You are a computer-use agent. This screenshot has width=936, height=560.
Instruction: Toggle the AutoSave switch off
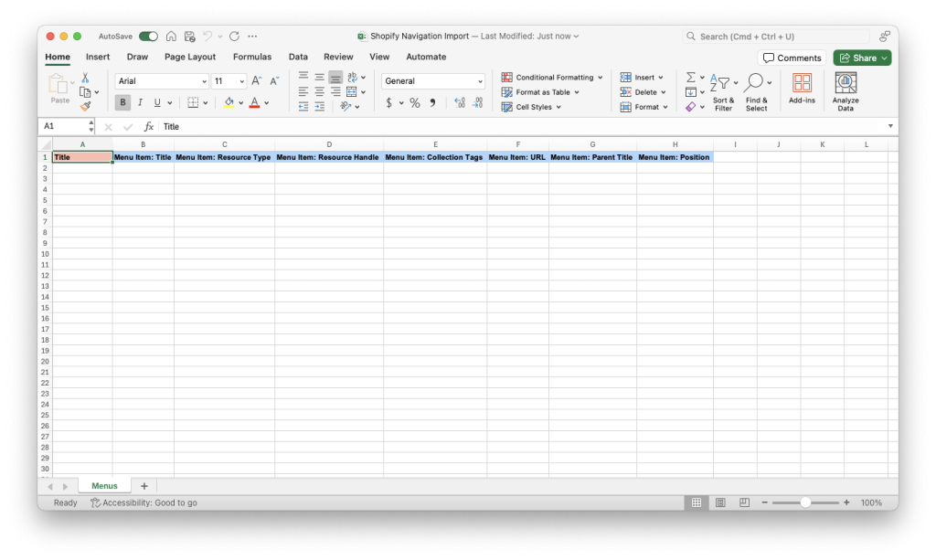click(146, 35)
